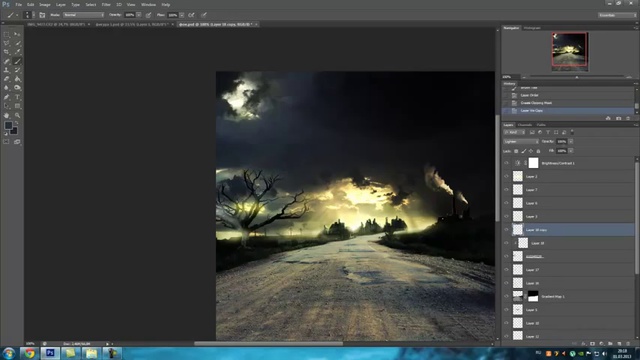Click the background color swatch

click(x=14, y=131)
